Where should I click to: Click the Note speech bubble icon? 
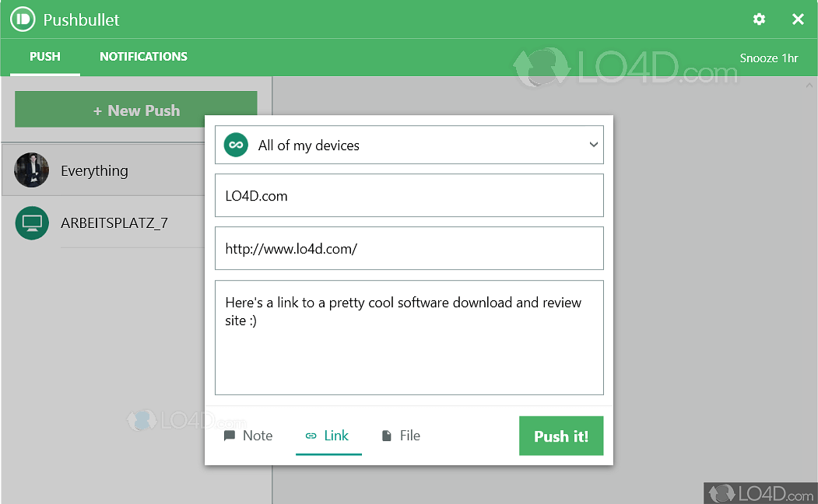229,436
